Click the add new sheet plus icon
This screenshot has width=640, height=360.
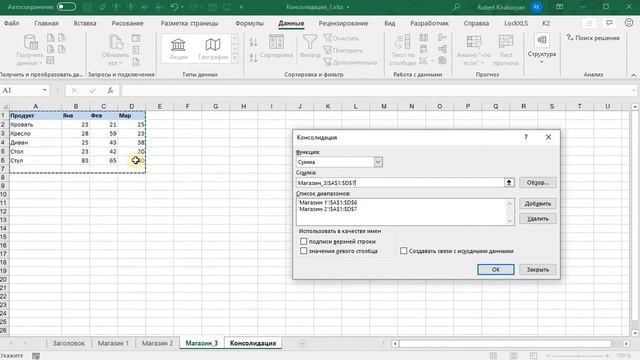tap(302, 344)
